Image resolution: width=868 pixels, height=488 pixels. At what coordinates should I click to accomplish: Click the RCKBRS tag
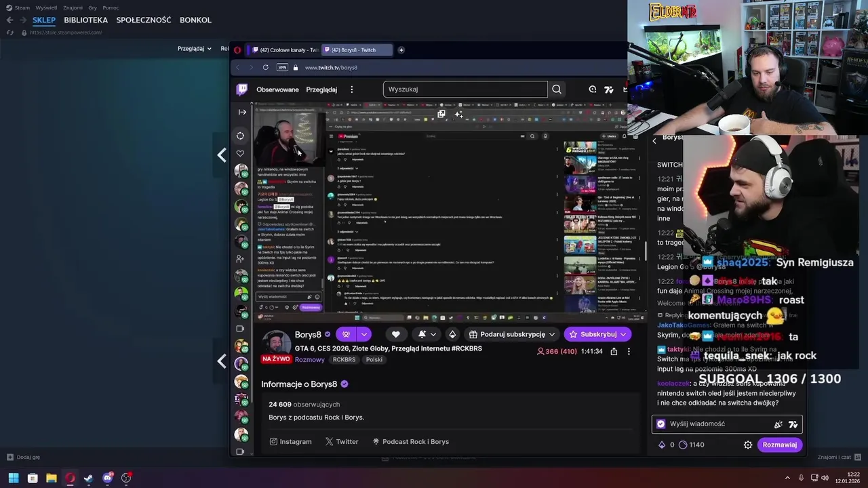tap(344, 360)
